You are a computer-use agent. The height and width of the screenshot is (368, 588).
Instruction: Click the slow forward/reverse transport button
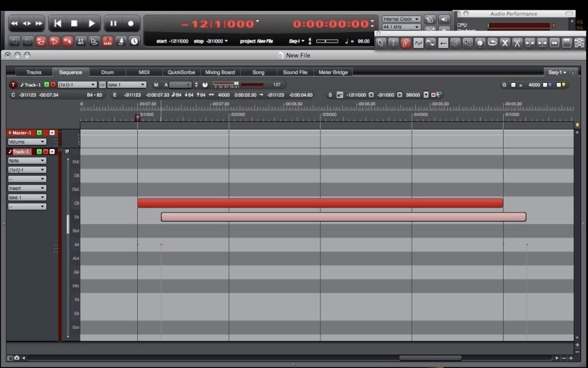(26, 23)
